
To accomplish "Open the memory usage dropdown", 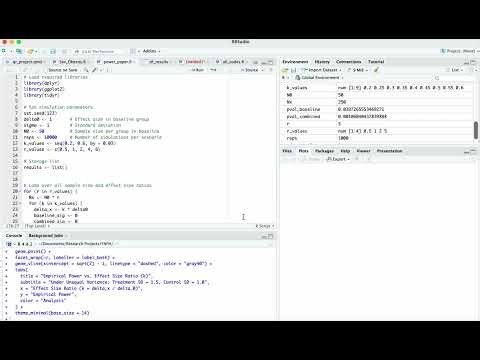I will [357, 70].
